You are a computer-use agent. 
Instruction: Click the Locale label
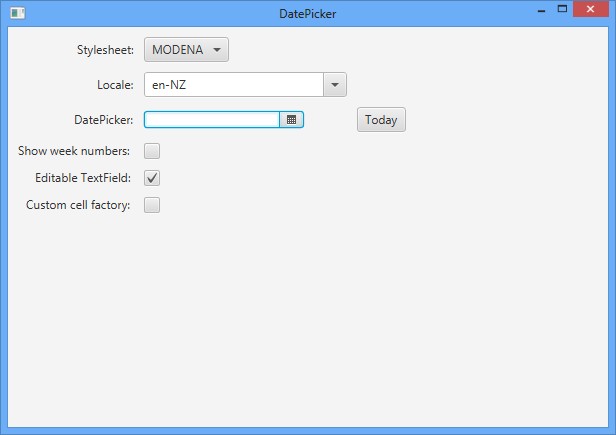(x=115, y=85)
